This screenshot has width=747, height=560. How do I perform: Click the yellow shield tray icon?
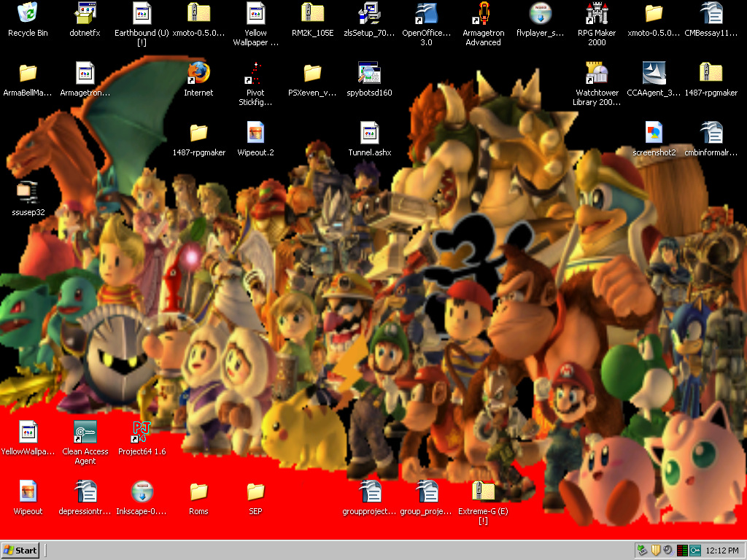[655, 551]
